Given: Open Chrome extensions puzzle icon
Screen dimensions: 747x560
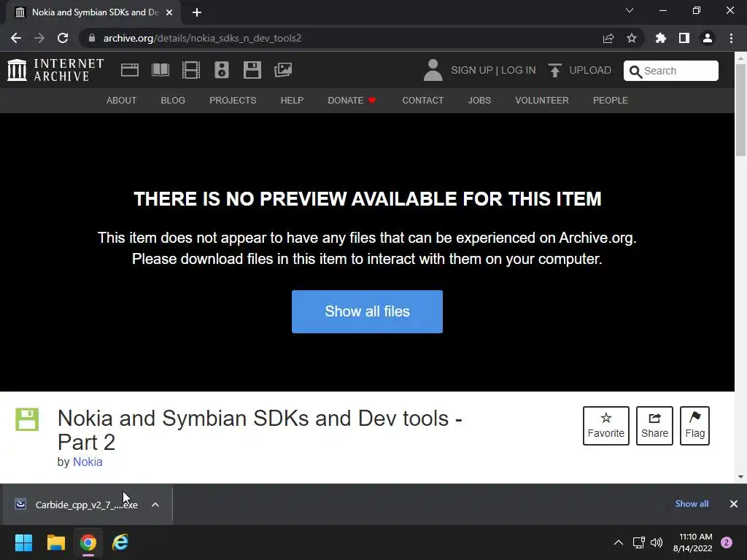Looking at the screenshot, I should [661, 38].
